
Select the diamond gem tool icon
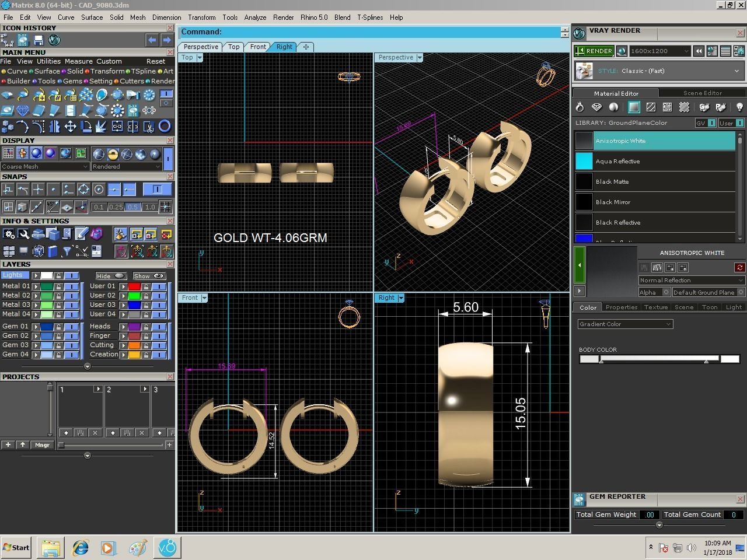coord(23,110)
